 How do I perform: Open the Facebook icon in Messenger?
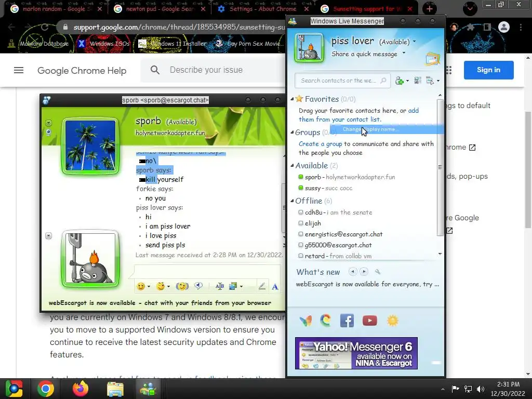coord(347,321)
